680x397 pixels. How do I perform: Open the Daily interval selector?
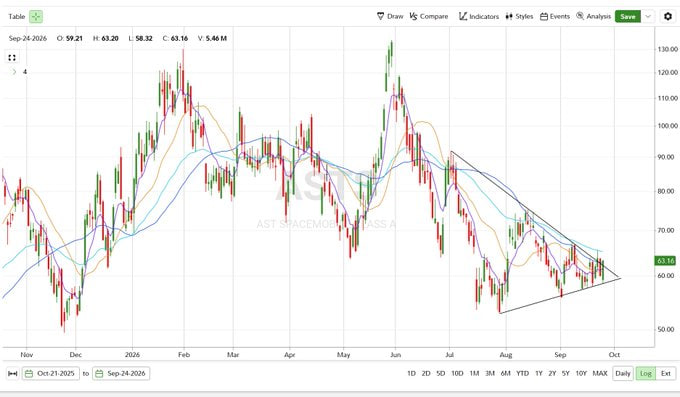(x=623, y=374)
